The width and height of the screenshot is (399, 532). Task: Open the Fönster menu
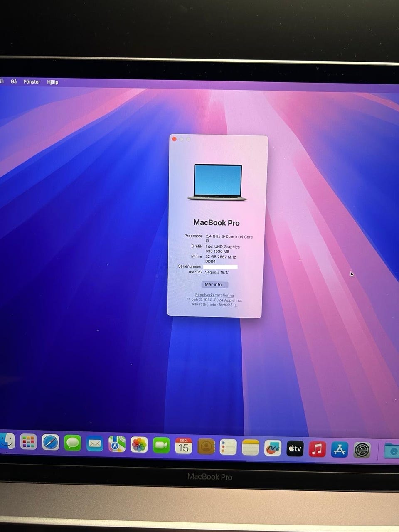coord(32,82)
